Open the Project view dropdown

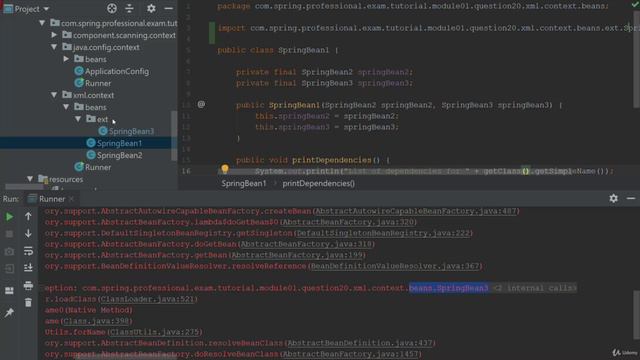46,9
